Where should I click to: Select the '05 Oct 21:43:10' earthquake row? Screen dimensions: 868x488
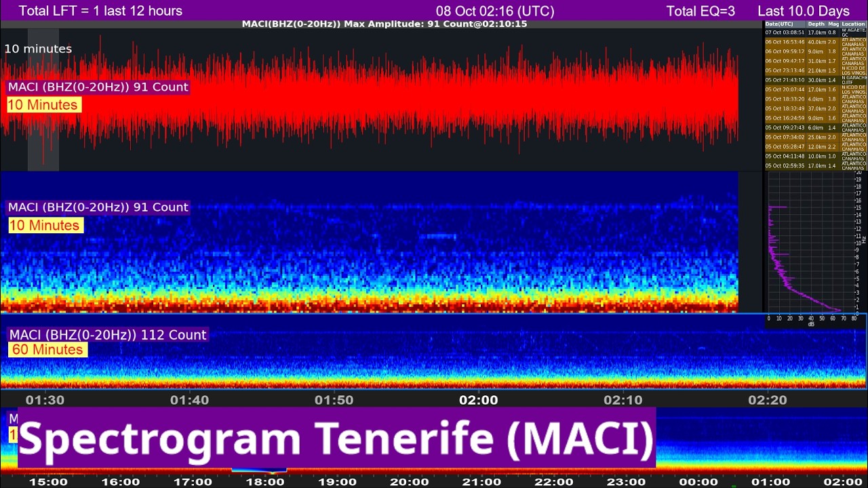click(816, 80)
